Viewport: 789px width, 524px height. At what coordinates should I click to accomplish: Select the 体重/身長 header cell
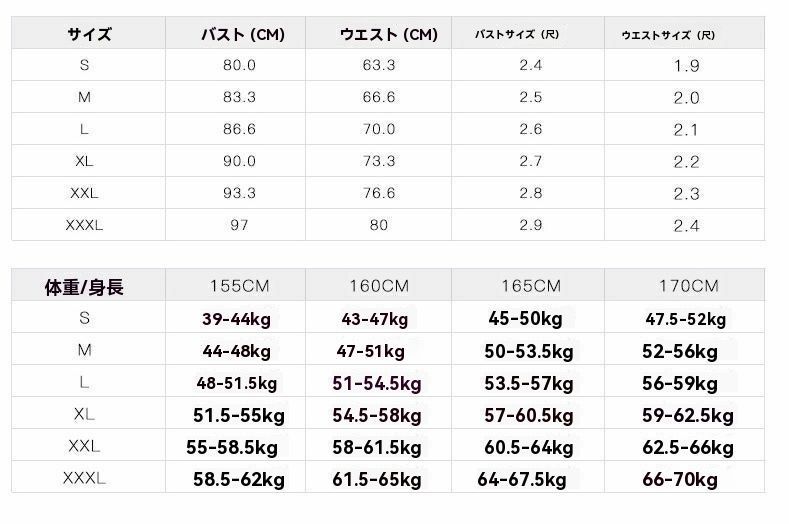point(84,287)
